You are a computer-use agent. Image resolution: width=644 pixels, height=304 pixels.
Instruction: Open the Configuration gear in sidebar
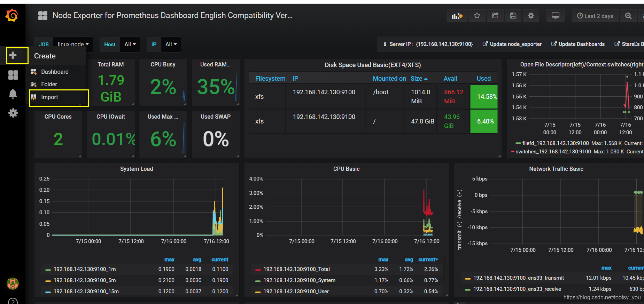13,113
